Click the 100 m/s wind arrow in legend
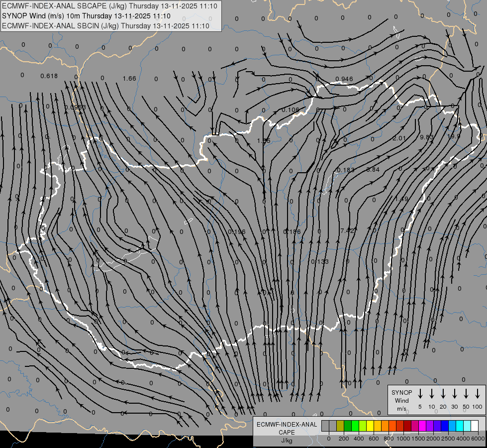487x448 pixels. 478,394
